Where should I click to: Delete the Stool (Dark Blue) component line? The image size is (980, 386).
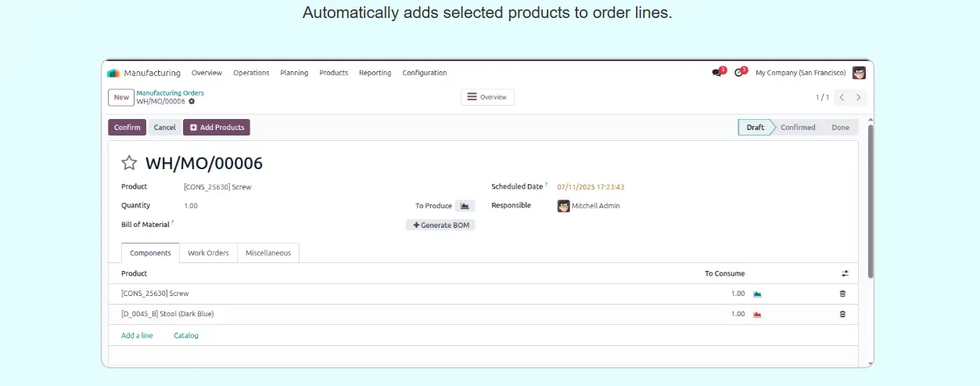pyautogui.click(x=842, y=314)
